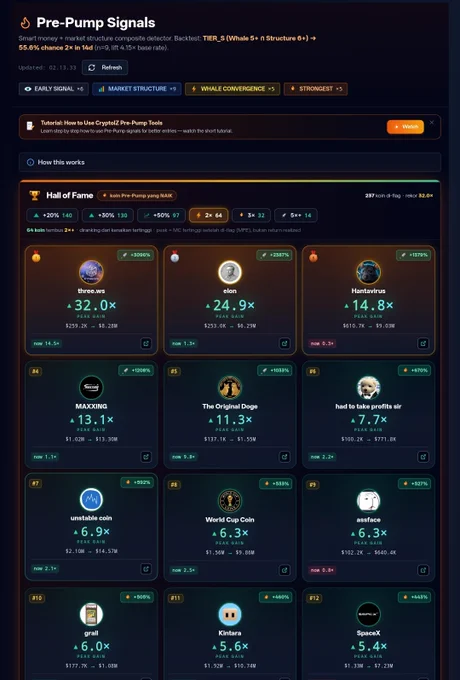Select the 5×+ 14 threshold tab
460x680 pixels.
[296, 215]
